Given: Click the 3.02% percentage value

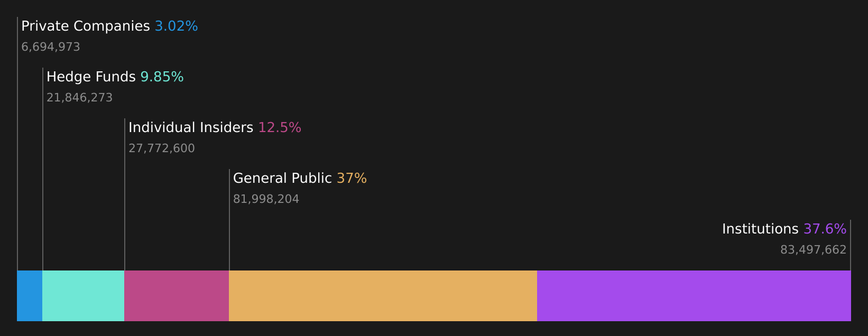Looking at the screenshot, I should 176,26.
